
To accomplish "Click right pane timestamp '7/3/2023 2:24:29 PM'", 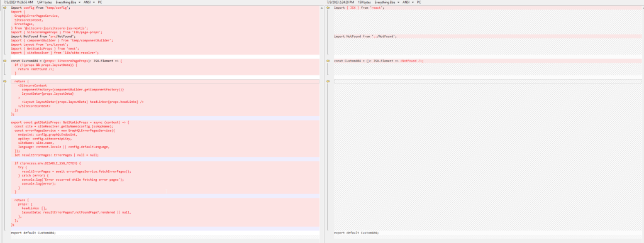I will click(340, 2).
